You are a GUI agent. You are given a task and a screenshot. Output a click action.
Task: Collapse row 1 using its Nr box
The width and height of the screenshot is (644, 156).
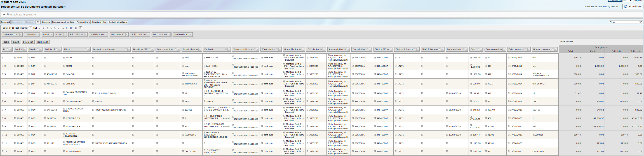tap(3, 58)
